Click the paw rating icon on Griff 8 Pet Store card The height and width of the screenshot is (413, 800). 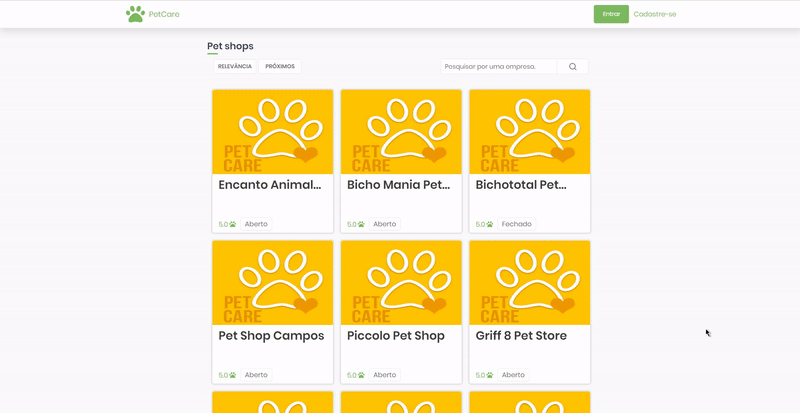(490, 375)
